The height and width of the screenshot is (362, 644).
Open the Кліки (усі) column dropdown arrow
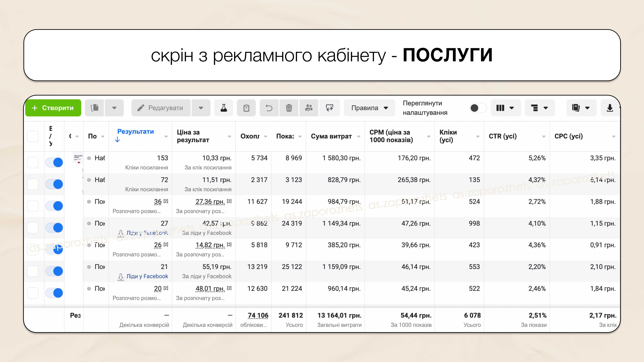[x=478, y=136]
